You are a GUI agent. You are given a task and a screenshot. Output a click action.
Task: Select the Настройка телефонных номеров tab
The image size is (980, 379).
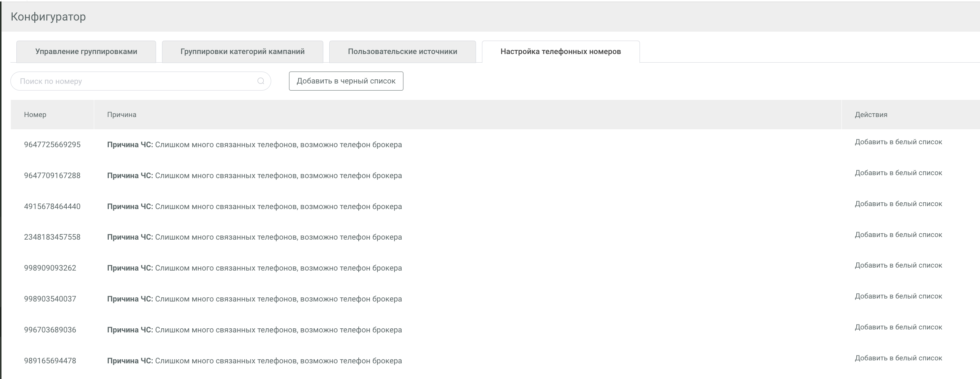(560, 52)
